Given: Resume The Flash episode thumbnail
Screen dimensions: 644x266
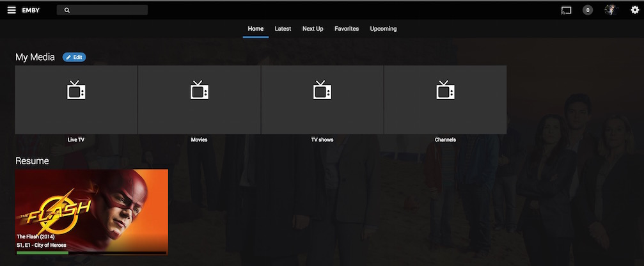Looking at the screenshot, I should coord(91,212).
